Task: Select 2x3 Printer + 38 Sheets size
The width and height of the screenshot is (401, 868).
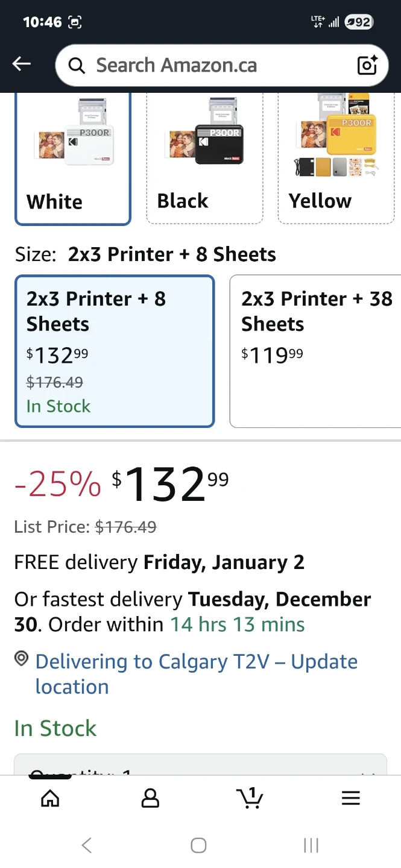Action: tap(315, 351)
